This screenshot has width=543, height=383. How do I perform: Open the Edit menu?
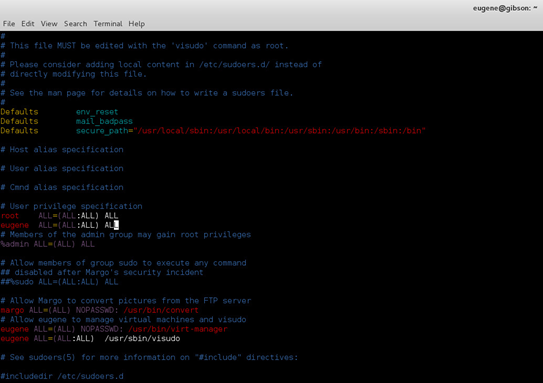(x=28, y=24)
